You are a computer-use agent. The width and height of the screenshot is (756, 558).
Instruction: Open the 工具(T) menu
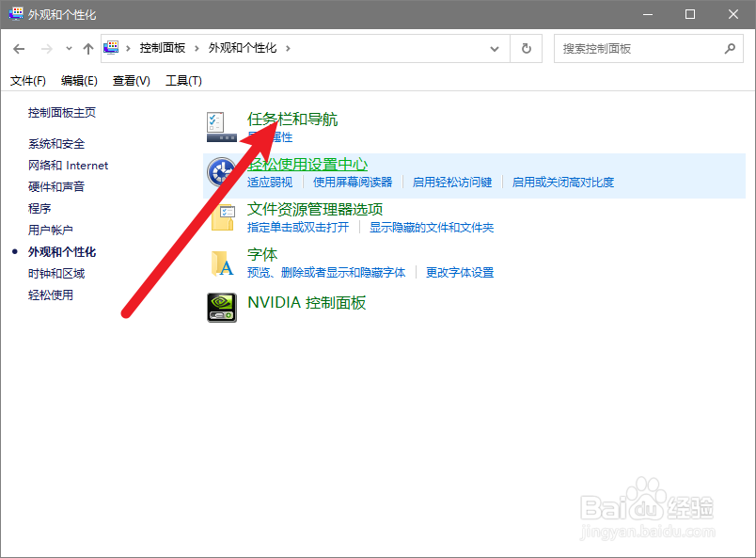183,81
